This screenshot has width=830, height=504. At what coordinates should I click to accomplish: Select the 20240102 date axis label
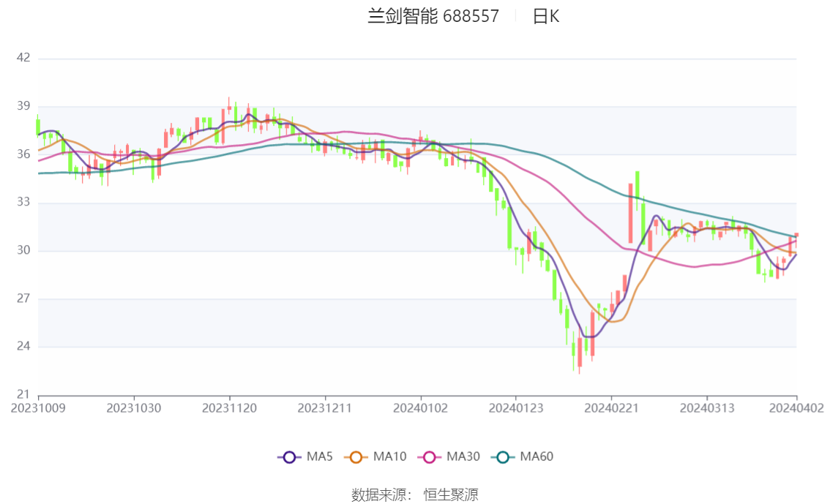(420, 408)
